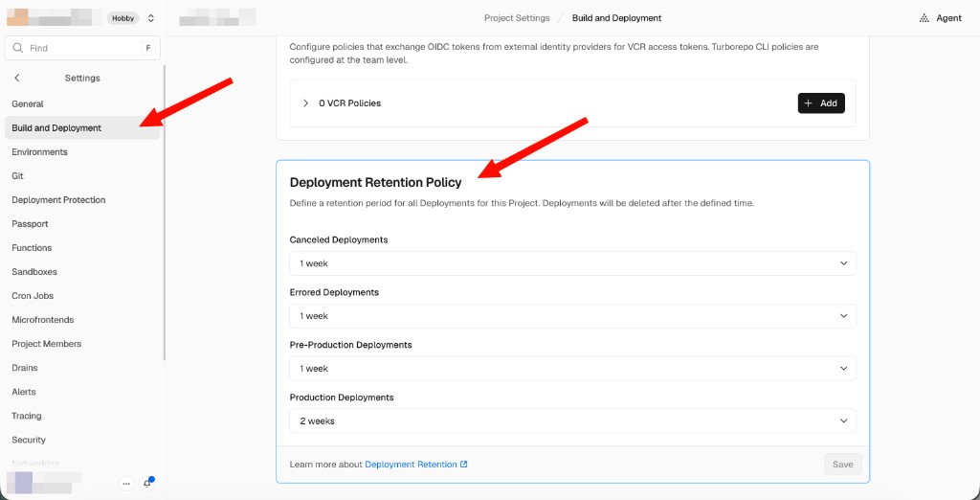Image resolution: width=980 pixels, height=500 pixels.
Task: Click the Save button
Action: pyautogui.click(x=842, y=465)
